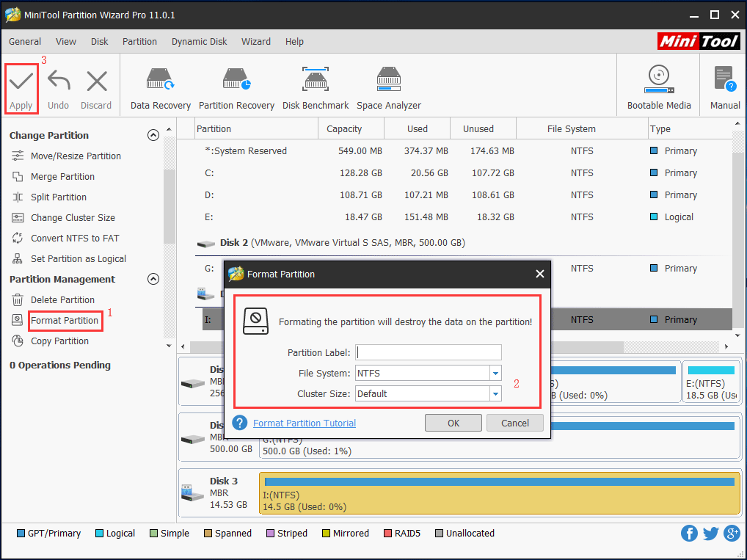Image resolution: width=747 pixels, height=560 pixels.
Task: Click the GPT/Primary legend color swatch
Action: pyautogui.click(x=21, y=533)
